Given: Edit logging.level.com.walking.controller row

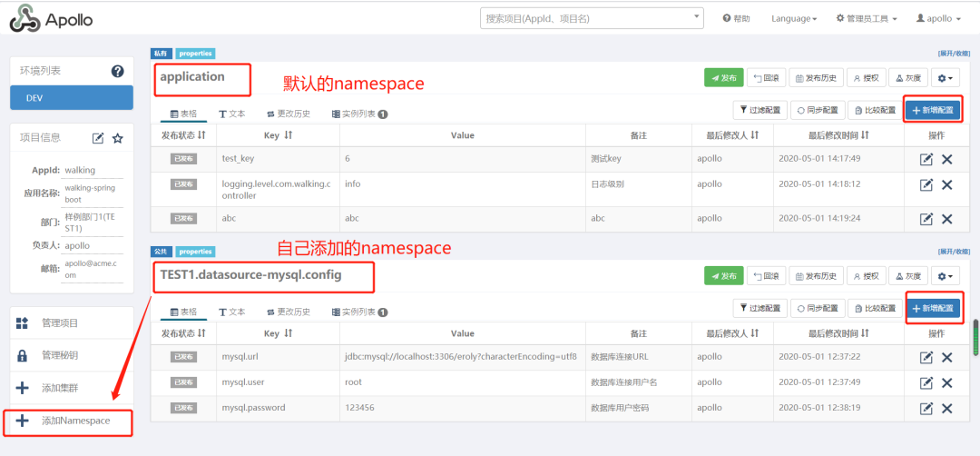Looking at the screenshot, I should 926,185.
